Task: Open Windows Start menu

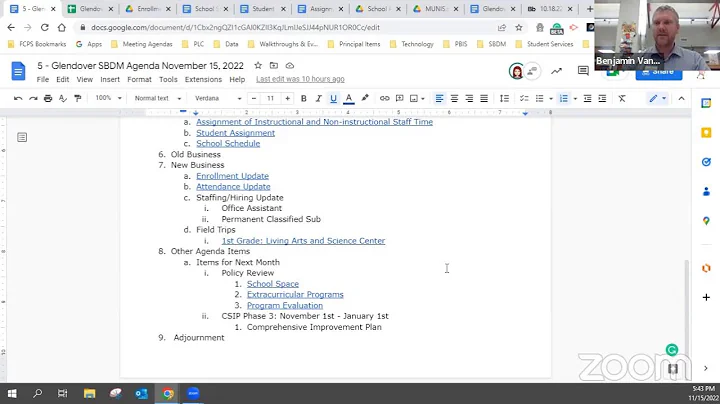Action: [x=12, y=393]
